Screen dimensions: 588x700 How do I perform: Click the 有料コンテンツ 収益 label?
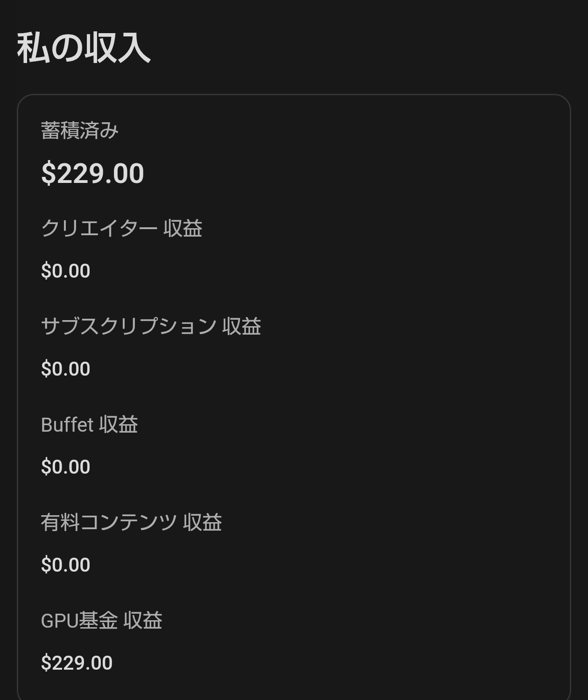(131, 522)
